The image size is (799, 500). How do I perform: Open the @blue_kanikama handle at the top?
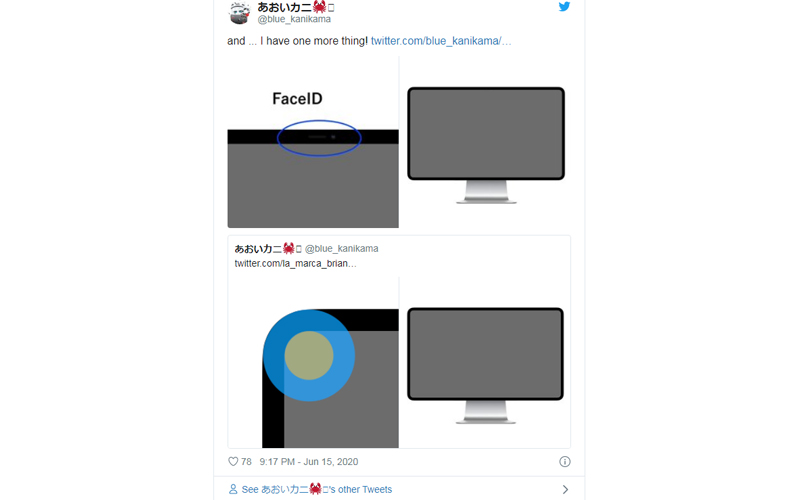294,19
